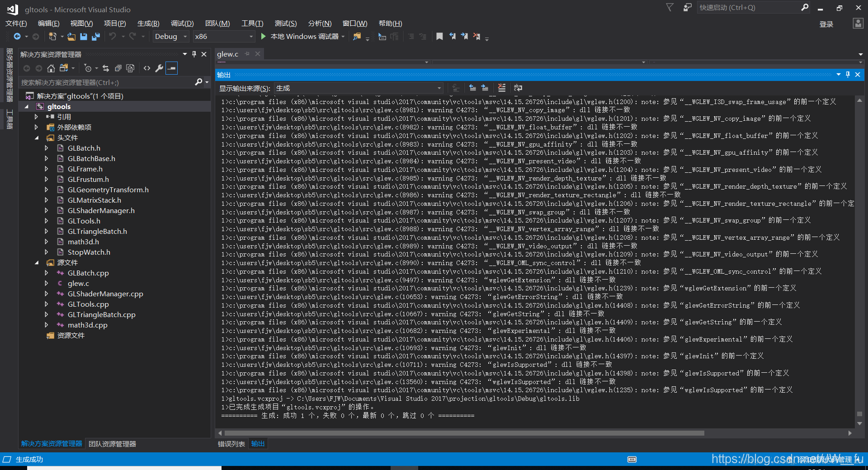Click the New Project toolbar icon

(x=52, y=36)
